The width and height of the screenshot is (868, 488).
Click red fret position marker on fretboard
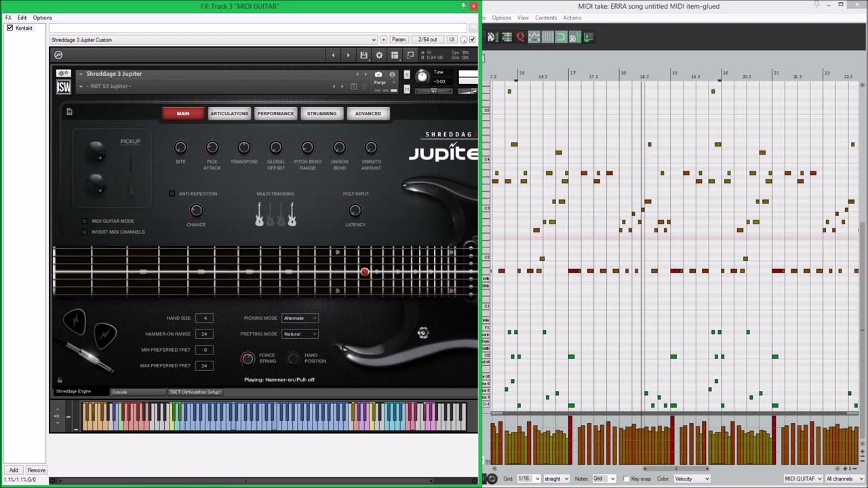[x=365, y=272]
